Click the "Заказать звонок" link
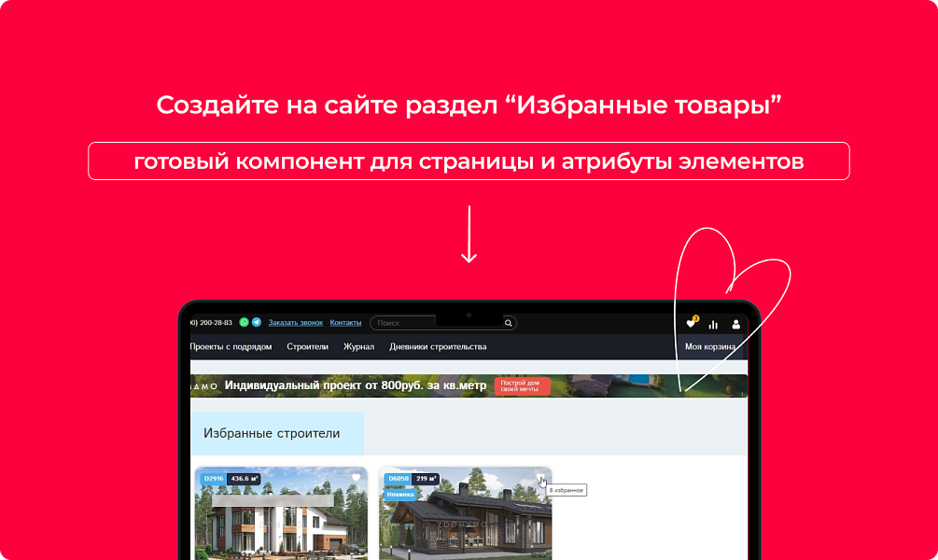Screen dimensions: 938x560 (296, 323)
